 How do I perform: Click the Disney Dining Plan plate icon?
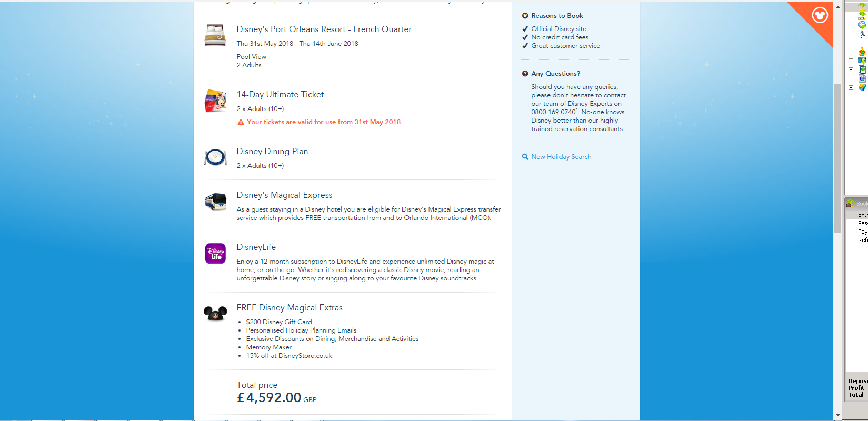click(x=215, y=157)
